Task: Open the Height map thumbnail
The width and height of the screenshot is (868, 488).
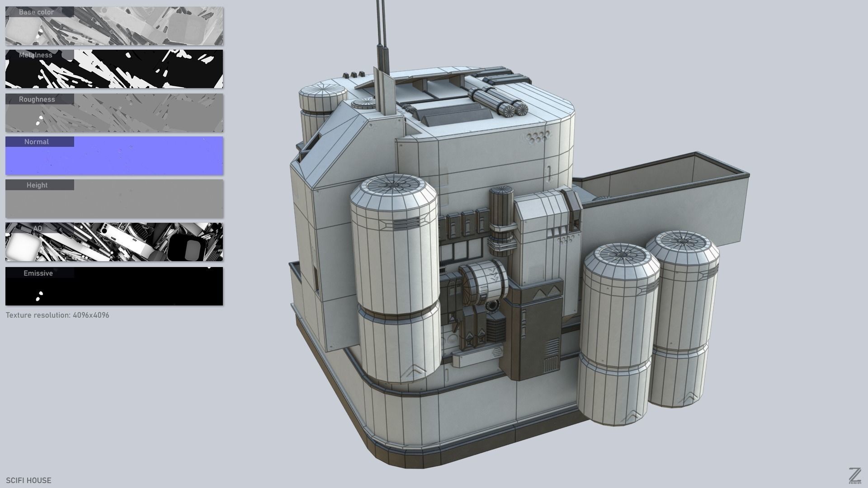Action: 114,199
